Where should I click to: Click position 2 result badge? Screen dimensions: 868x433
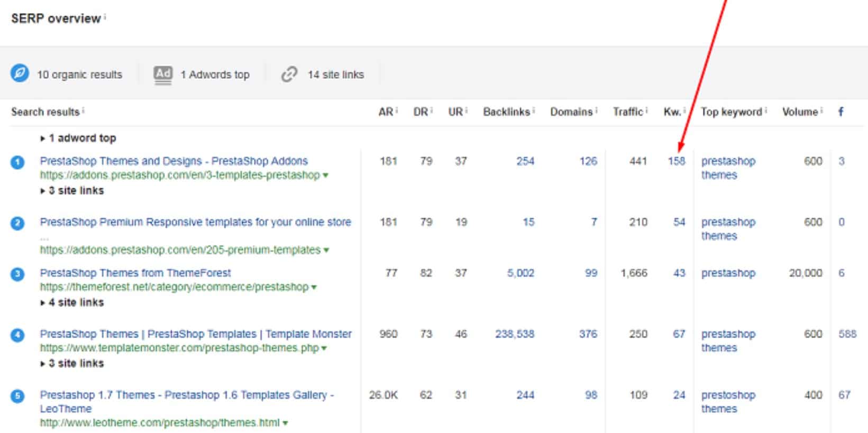pyautogui.click(x=17, y=223)
